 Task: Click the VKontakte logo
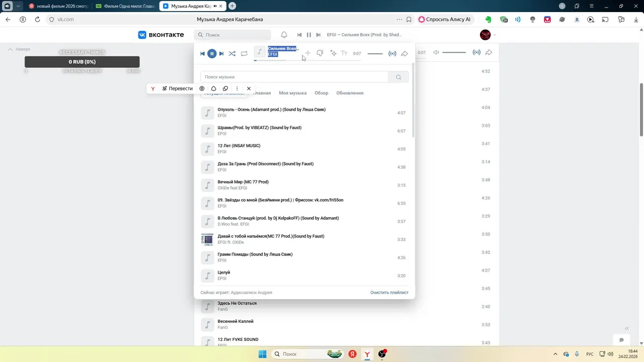point(160,35)
